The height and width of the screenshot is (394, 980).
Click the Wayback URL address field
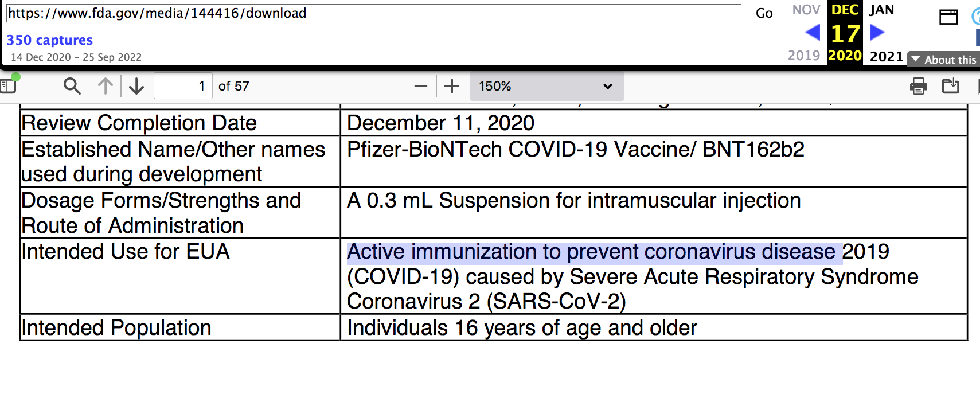(373, 13)
